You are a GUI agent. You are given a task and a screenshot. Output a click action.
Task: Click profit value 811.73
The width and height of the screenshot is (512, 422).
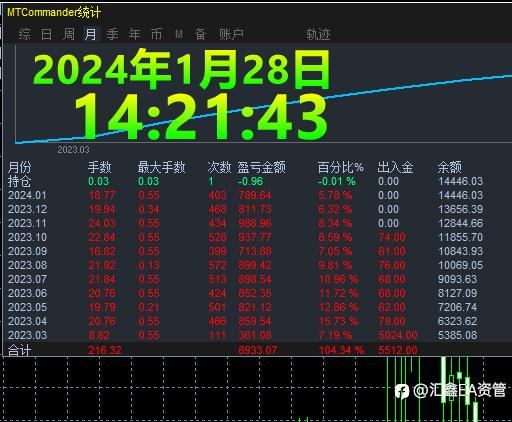click(255, 209)
